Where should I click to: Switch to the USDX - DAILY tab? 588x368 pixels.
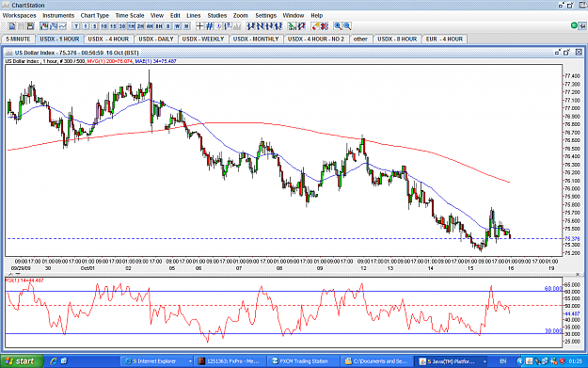point(156,39)
